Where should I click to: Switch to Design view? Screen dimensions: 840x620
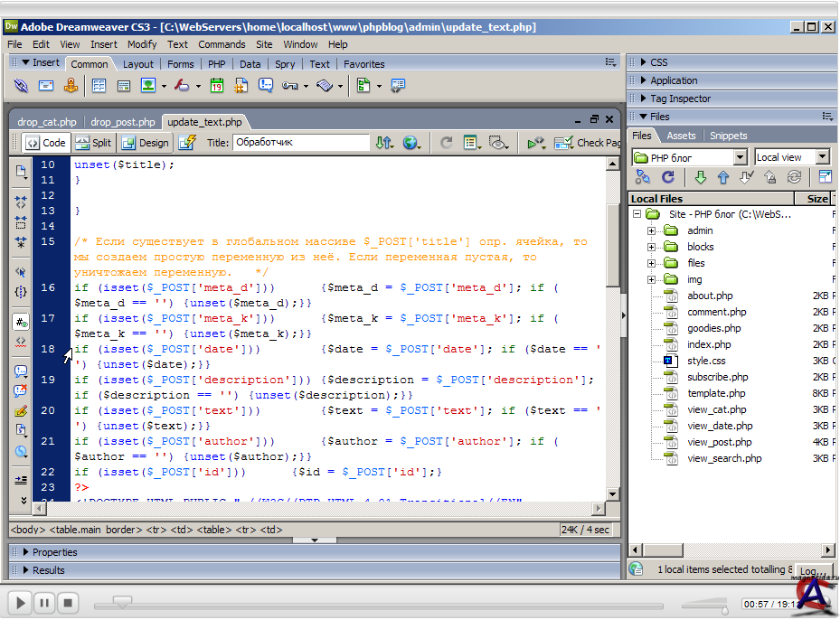coord(145,143)
